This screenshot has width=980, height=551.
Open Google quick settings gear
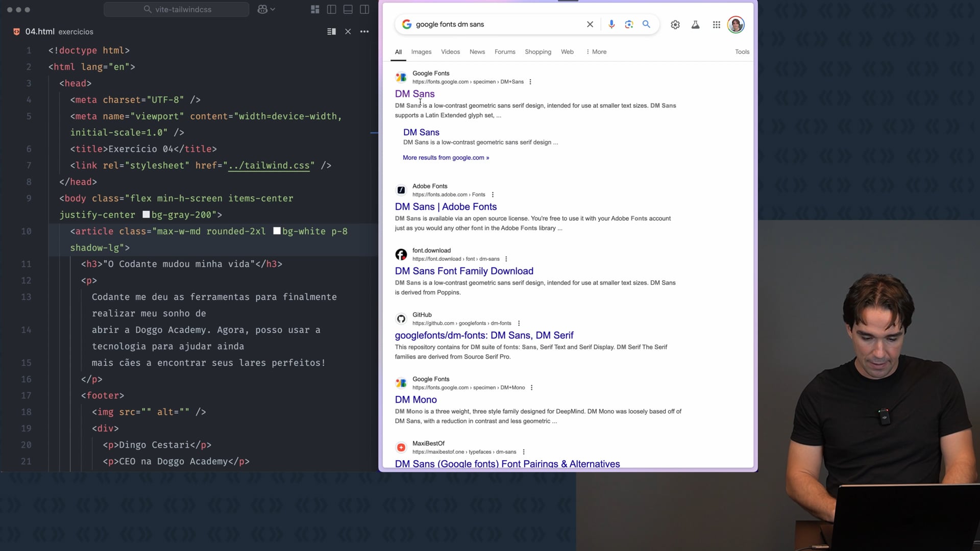coord(675,24)
